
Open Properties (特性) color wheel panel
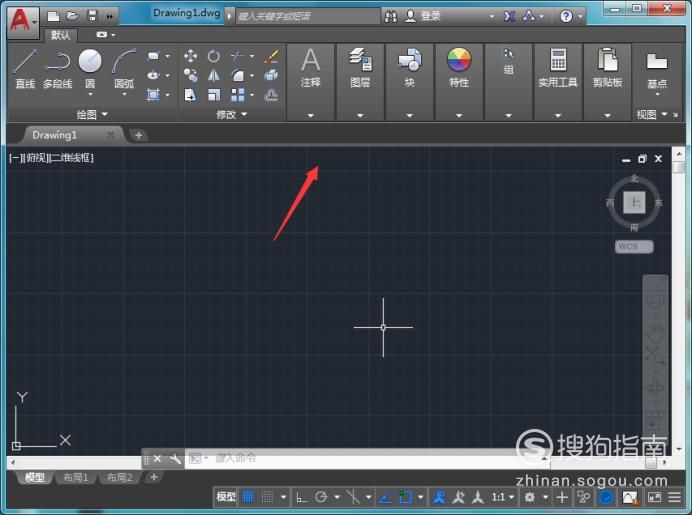[459, 68]
